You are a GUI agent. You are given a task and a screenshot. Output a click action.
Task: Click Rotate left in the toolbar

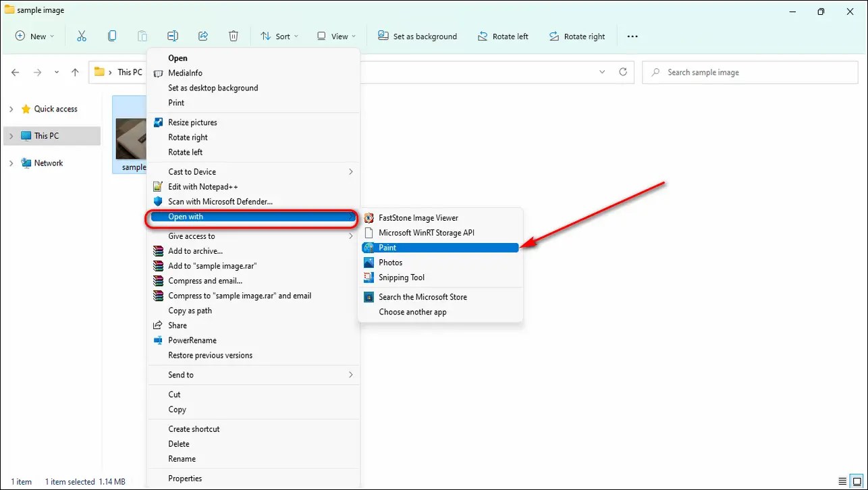click(x=504, y=36)
